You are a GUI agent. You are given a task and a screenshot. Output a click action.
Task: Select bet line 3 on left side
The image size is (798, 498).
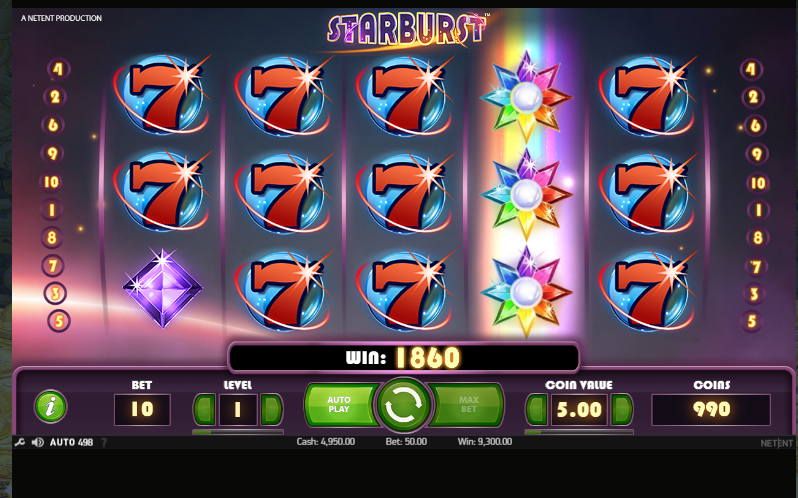point(55,293)
